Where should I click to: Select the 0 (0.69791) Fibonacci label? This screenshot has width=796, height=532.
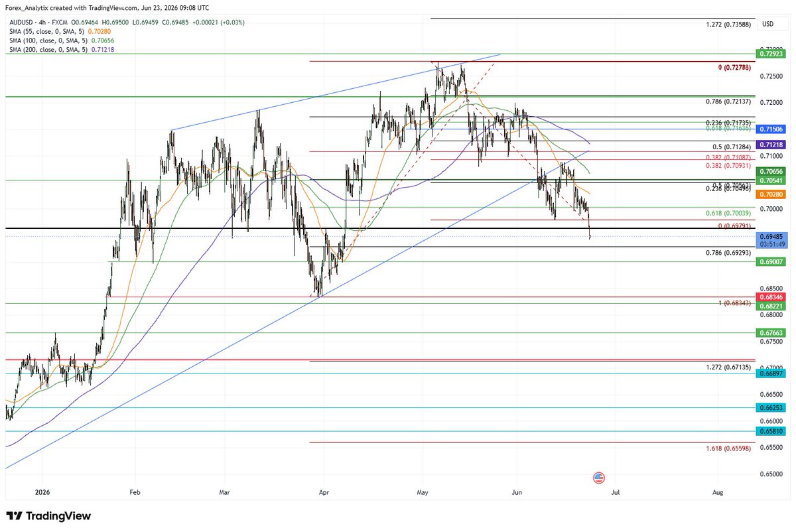[734, 226]
